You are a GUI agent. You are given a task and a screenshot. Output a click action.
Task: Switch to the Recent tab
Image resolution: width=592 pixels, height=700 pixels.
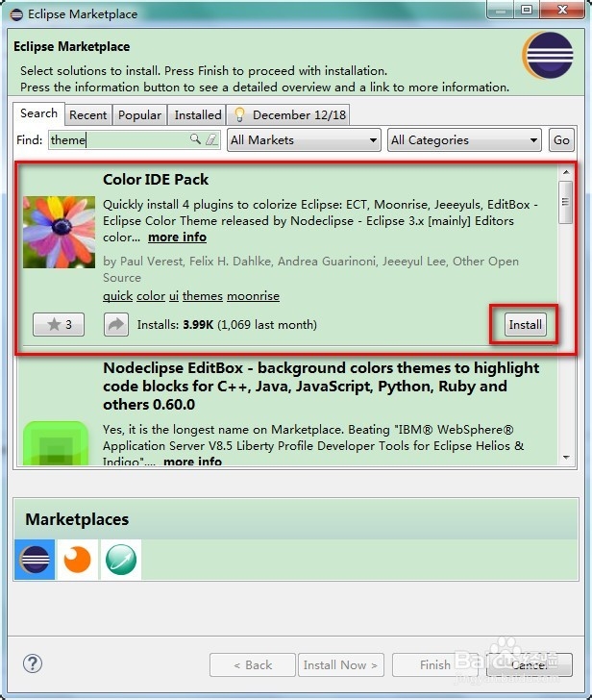point(87,115)
